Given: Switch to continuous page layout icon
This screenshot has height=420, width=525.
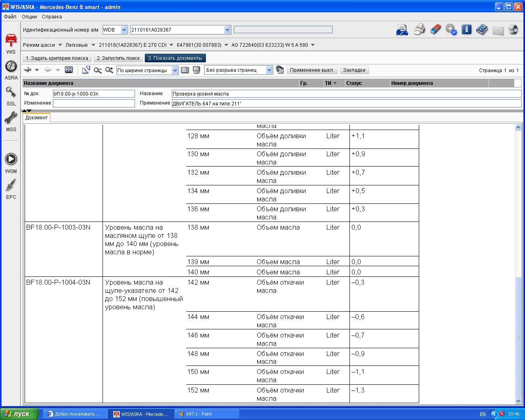Looking at the screenshot, I should (x=196, y=70).
